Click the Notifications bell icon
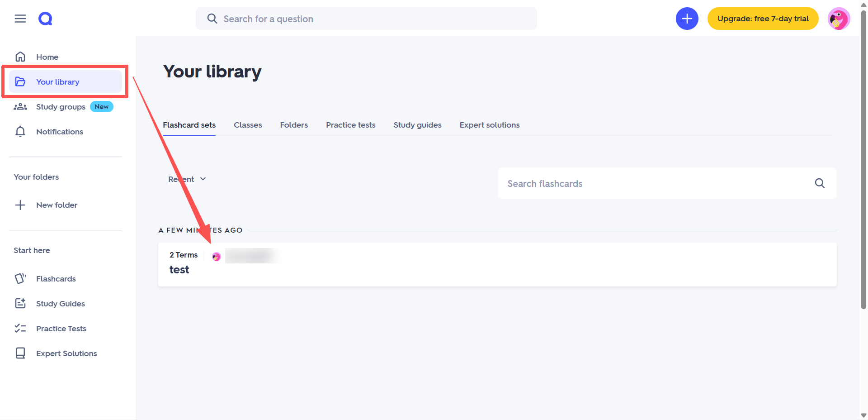Screen dimensions: 868x420 point(20,132)
